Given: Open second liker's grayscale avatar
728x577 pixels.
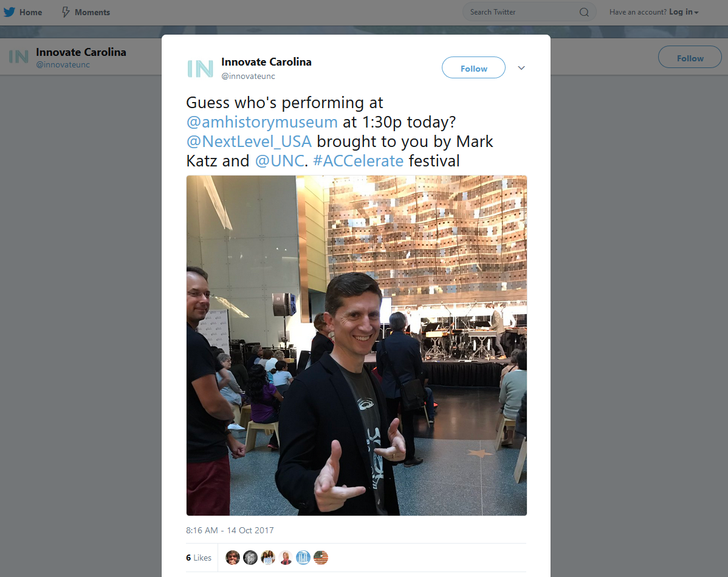Looking at the screenshot, I should tap(250, 558).
